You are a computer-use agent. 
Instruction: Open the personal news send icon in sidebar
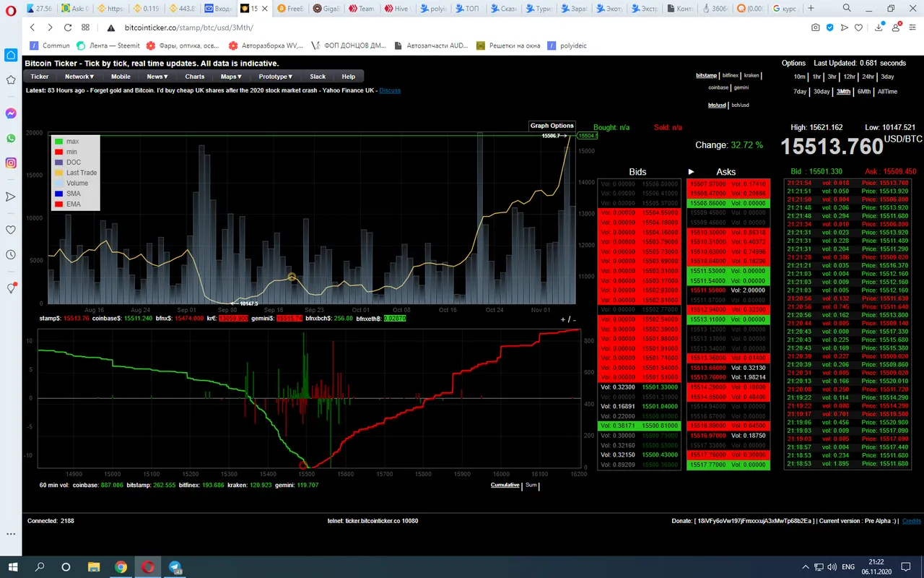[x=11, y=197]
